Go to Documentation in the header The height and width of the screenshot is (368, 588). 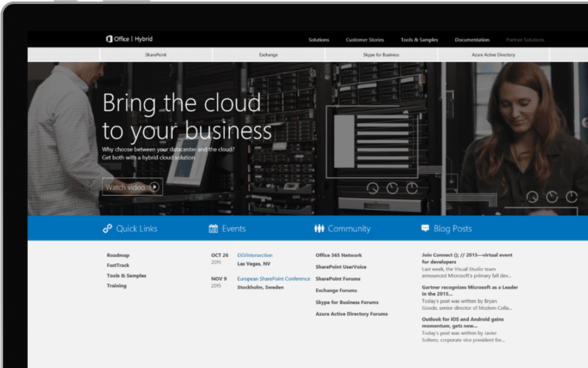pos(472,40)
